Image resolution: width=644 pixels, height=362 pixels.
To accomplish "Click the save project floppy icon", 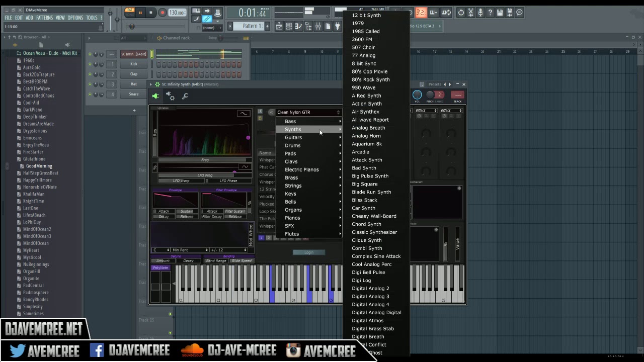I will (x=500, y=13).
